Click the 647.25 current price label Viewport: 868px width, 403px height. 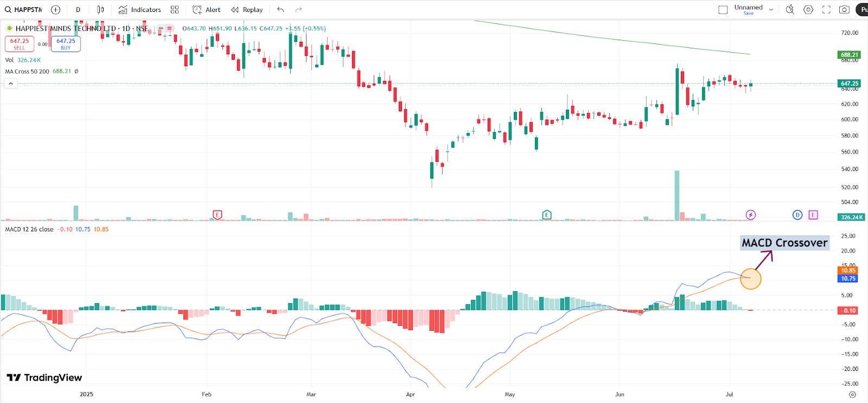[x=850, y=84]
